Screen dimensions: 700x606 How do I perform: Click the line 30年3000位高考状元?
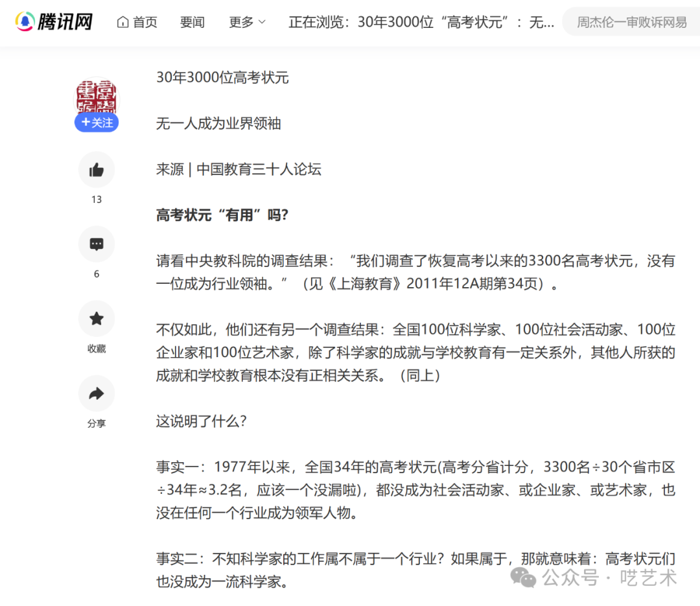pyautogui.click(x=222, y=78)
